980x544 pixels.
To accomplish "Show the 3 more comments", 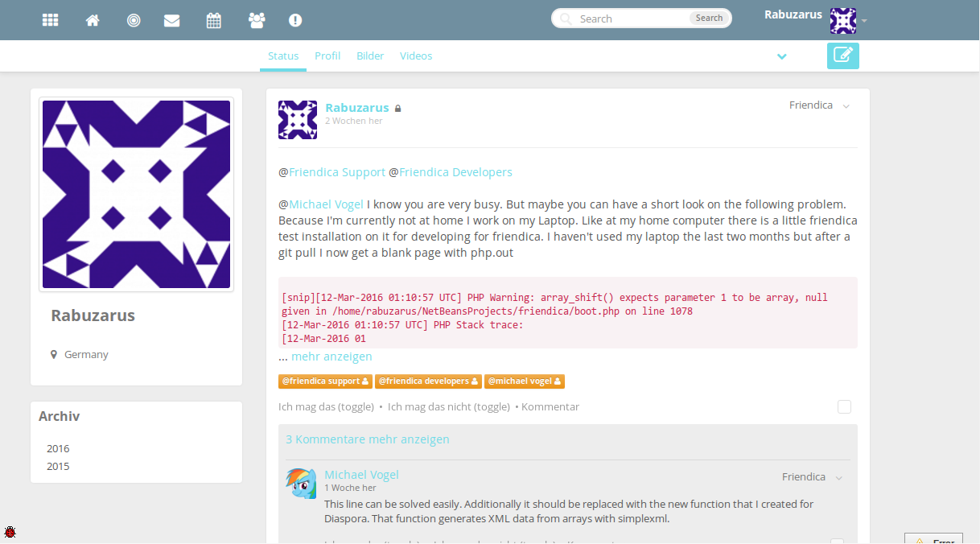I will coord(367,439).
